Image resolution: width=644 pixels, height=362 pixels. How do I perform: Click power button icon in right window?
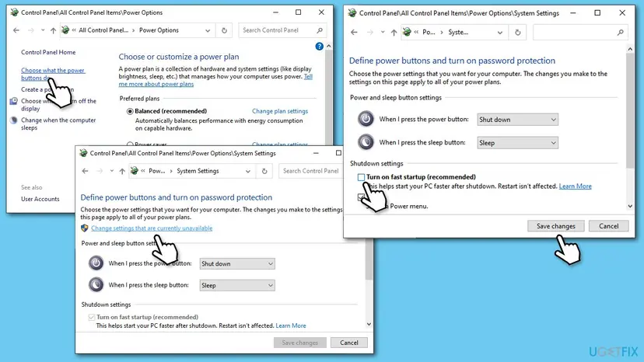[x=366, y=119]
